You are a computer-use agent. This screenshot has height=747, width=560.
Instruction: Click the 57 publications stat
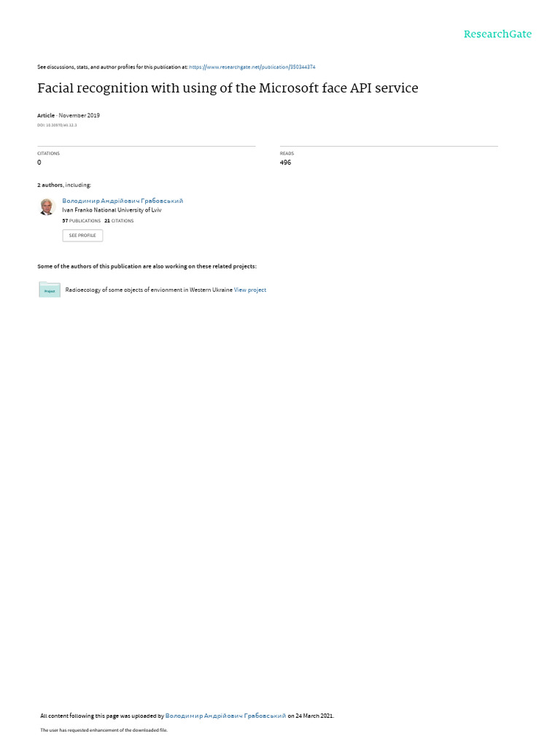pyautogui.click(x=81, y=221)
